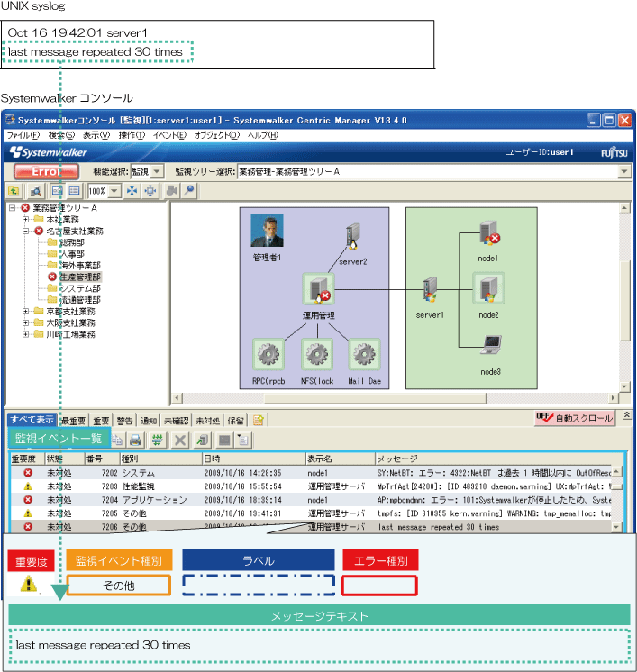Image resolution: width=637 pixels, height=672 pixels.
Task: Click the green-arrow document icon in event toolbar
Action: [202, 440]
